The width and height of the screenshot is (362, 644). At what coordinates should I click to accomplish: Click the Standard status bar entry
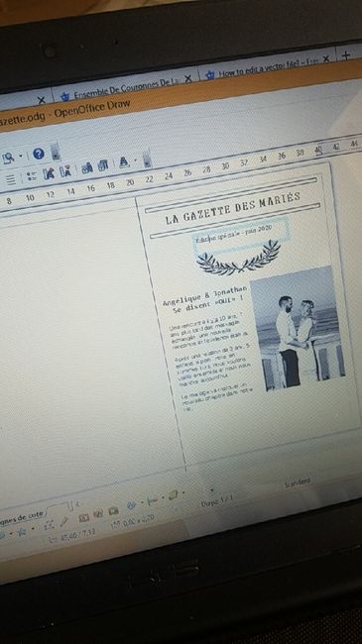[x=297, y=483]
